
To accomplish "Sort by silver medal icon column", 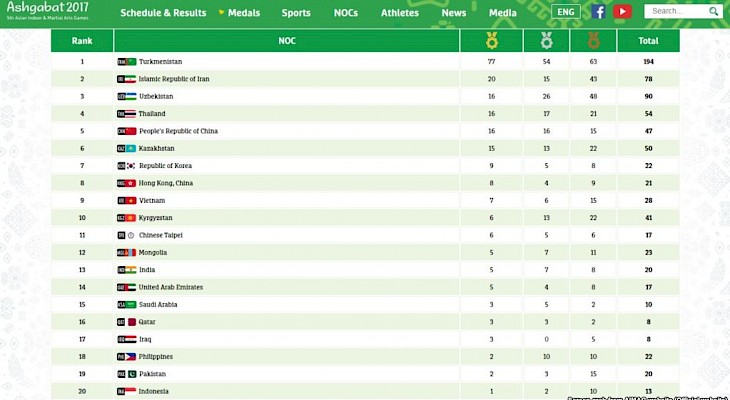I will 547,41.
